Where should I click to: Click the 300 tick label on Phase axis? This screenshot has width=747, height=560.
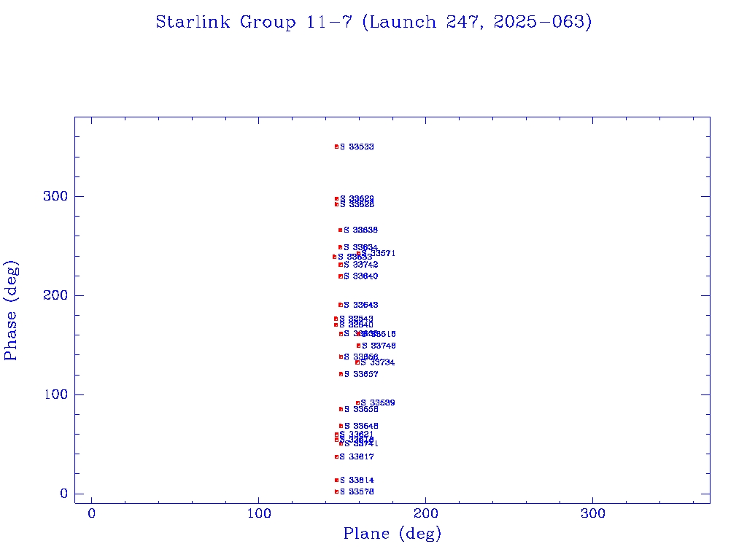[x=55, y=196]
